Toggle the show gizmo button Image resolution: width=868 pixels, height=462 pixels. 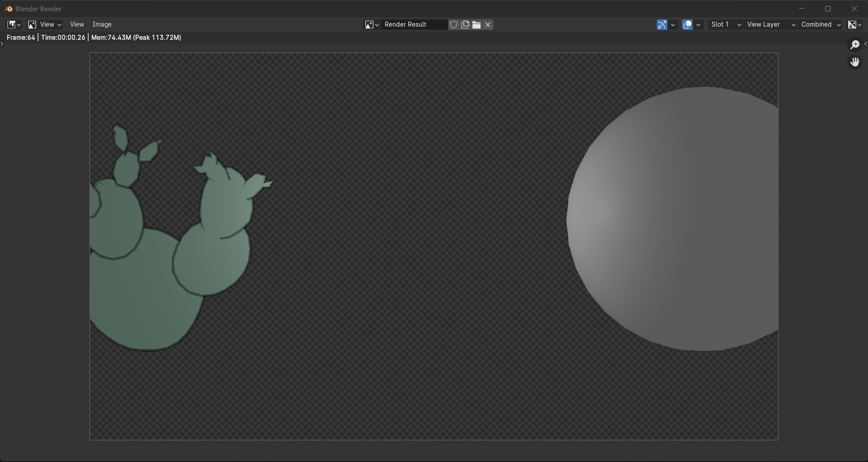662,24
